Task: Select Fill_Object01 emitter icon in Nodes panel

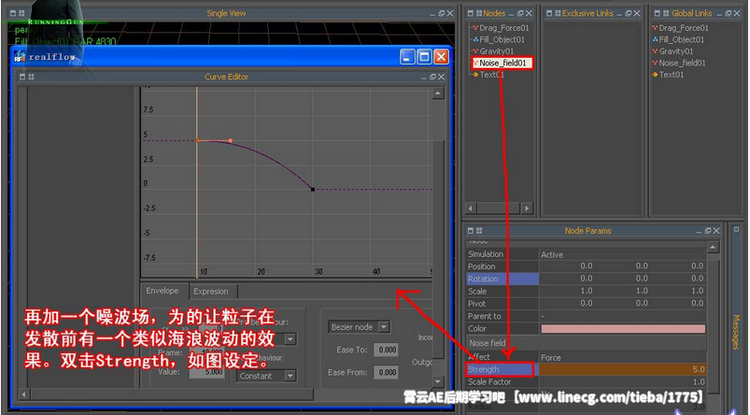Action: pos(475,40)
